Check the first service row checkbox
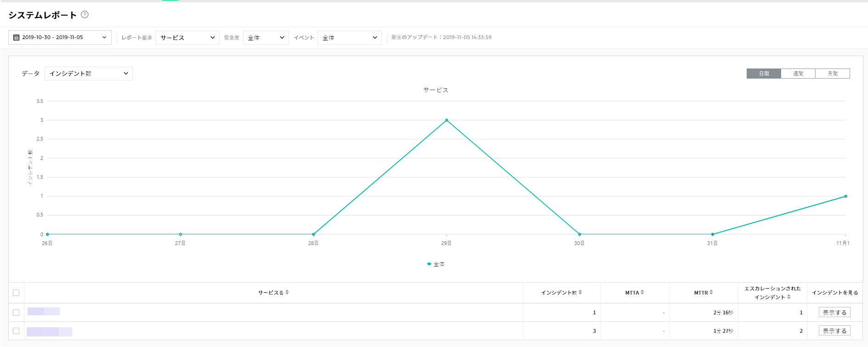This screenshot has height=347, width=868. pos(16,313)
